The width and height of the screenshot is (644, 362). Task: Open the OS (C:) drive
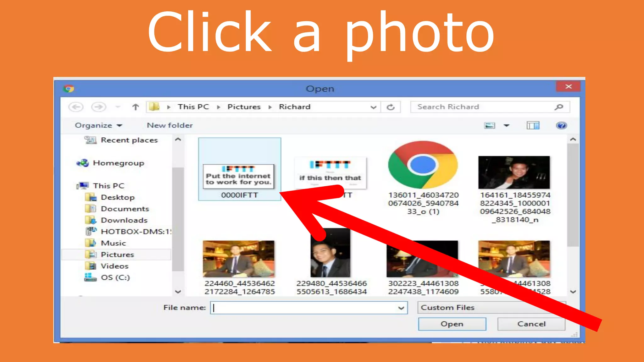(x=115, y=277)
